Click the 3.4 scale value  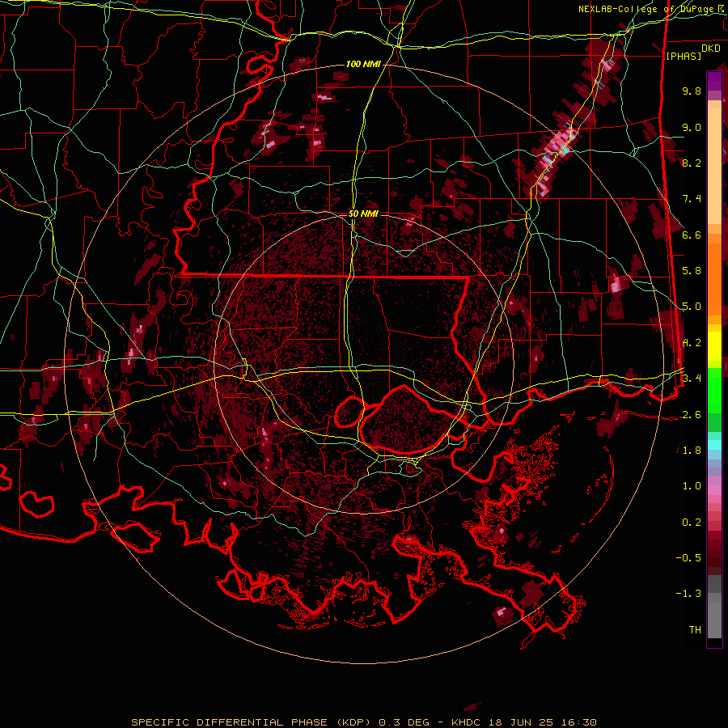692,379
